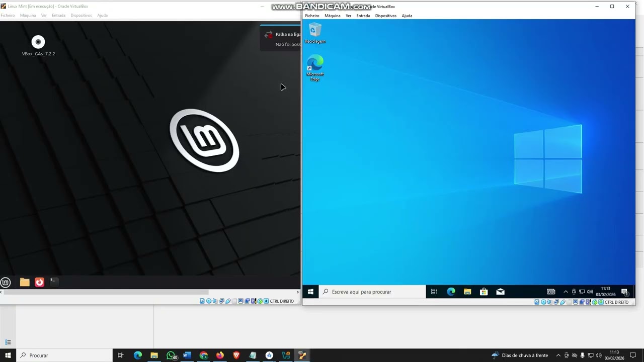644x362 pixels.
Task: Open volume control in Windows VM tray
Action: click(590, 292)
